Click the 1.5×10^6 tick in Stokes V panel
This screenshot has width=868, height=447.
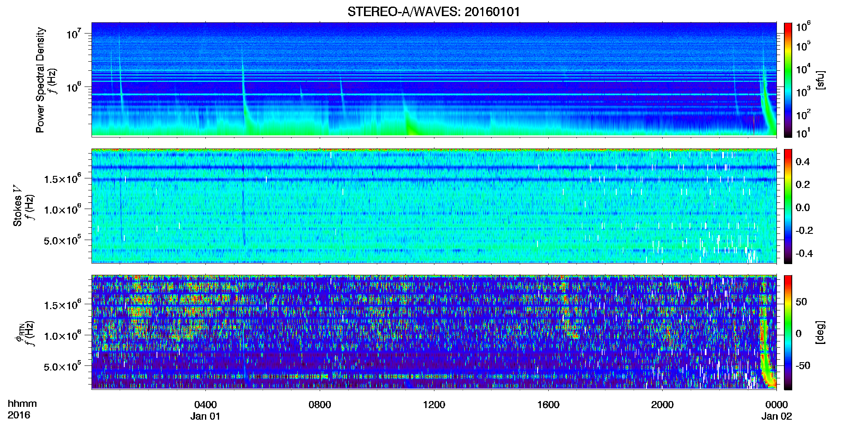pyautogui.click(x=63, y=179)
